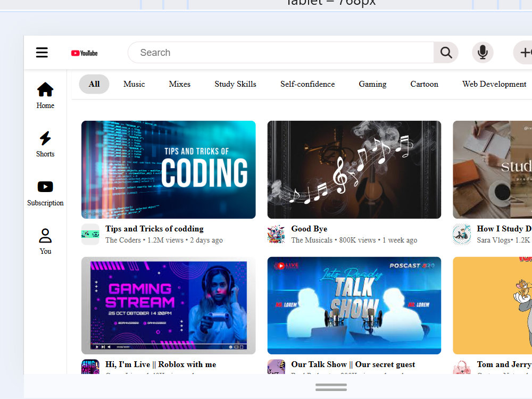Viewport: 532px width, 399px height.
Task: Select the All filter chip
Action: [94, 84]
